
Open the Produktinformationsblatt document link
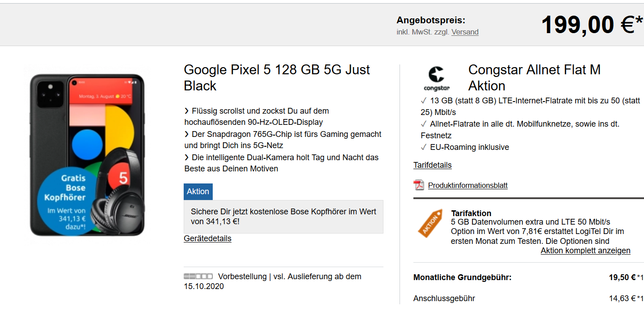pos(467,185)
